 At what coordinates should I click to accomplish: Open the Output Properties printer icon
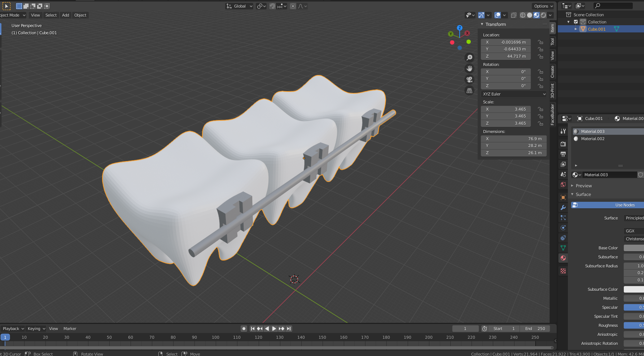[x=563, y=154]
